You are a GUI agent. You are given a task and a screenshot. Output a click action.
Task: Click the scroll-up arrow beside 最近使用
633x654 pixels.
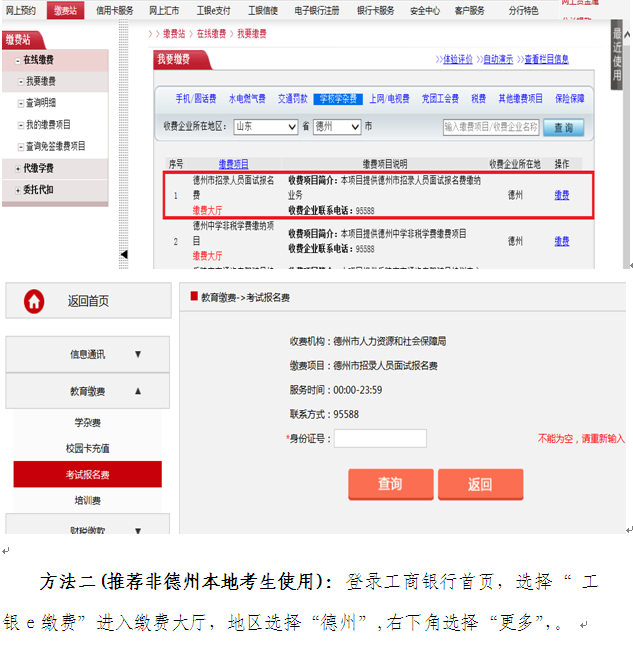(627, 35)
